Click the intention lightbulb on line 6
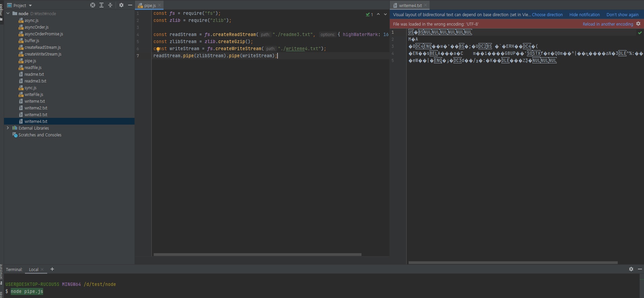Screen dimensions: 644x298 tap(158, 49)
